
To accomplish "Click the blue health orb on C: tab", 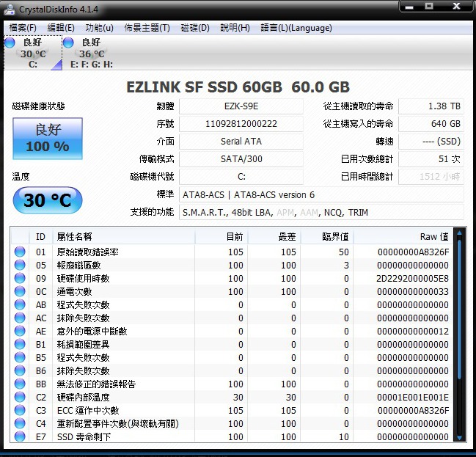I will pos(10,43).
